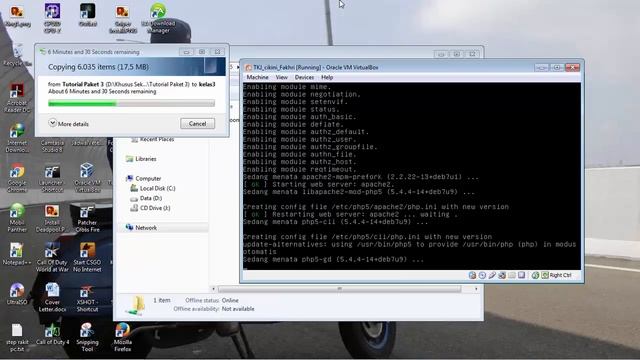The height and width of the screenshot is (360, 640).
Task: Open the Call Of Duty World at War shortcut
Action: (52, 257)
